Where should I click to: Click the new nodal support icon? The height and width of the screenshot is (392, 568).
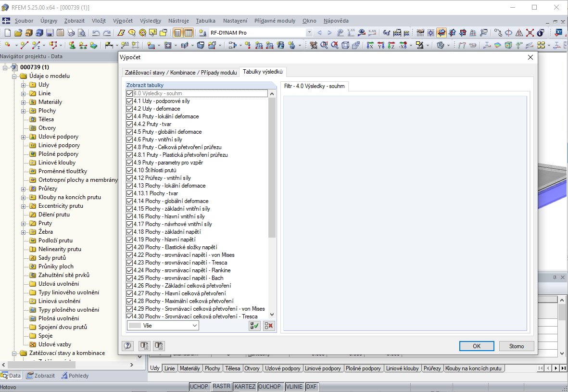[x=72, y=45]
